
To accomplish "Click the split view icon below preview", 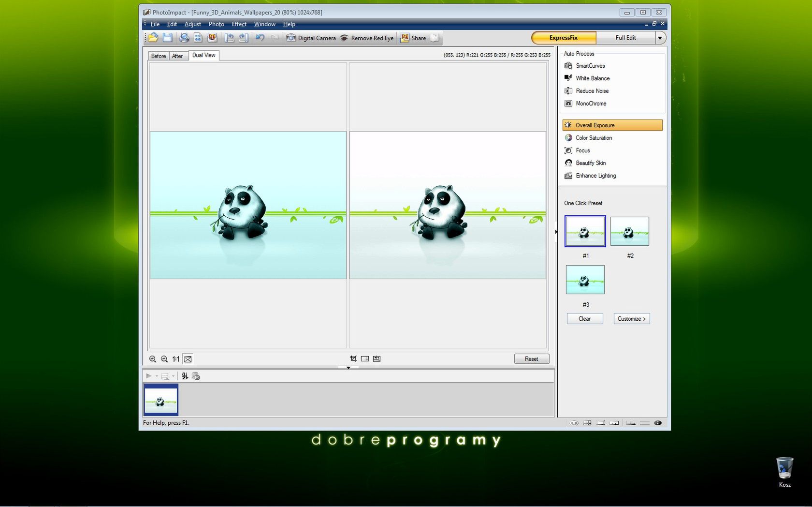I will (365, 358).
